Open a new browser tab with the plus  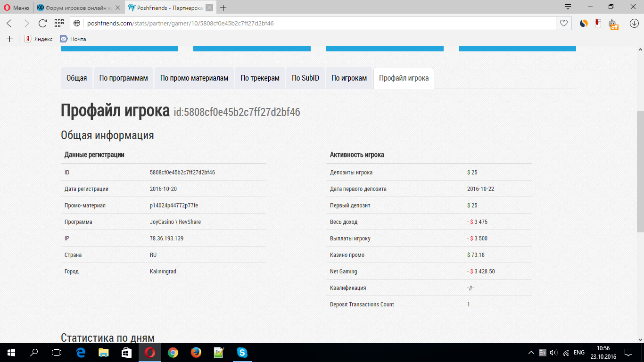click(223, 8)
